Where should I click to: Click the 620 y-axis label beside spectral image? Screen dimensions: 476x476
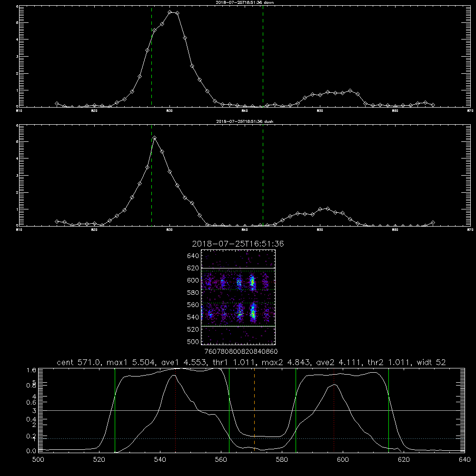pos(193,268)
